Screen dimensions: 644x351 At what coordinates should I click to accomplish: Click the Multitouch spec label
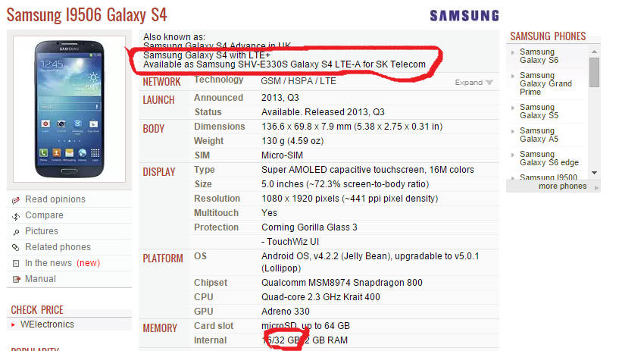pyautogui.click(x=216, y=213)
